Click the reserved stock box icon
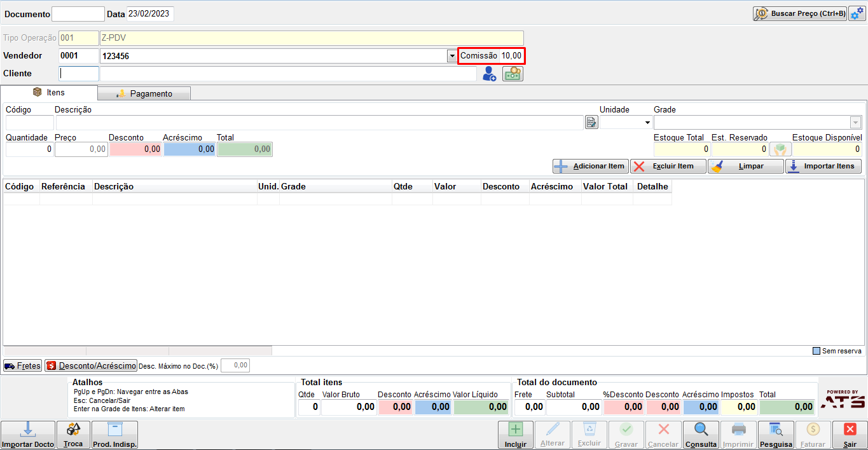868x450 pixels. pyautogui.click(x=780, y=149)
